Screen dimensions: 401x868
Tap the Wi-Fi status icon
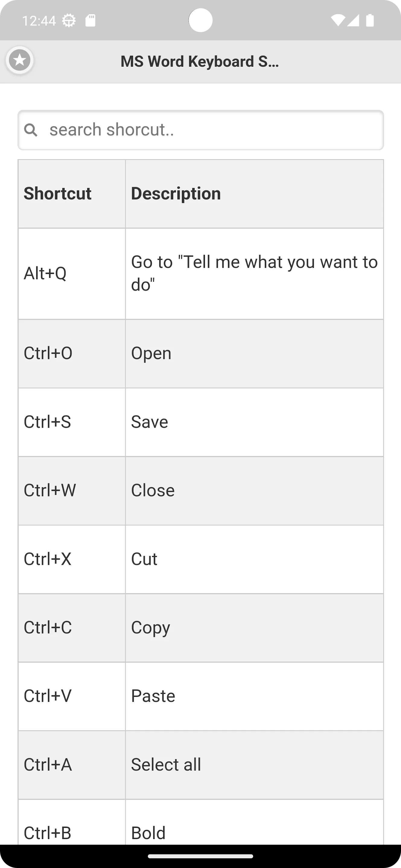pyautogui.click(x=338, y=20)
